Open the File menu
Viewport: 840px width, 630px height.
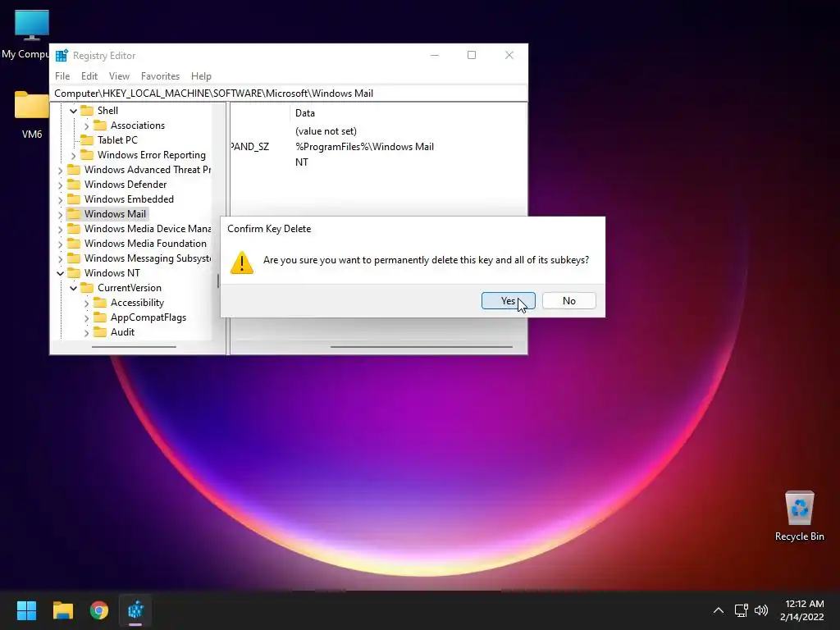[62, 76]
